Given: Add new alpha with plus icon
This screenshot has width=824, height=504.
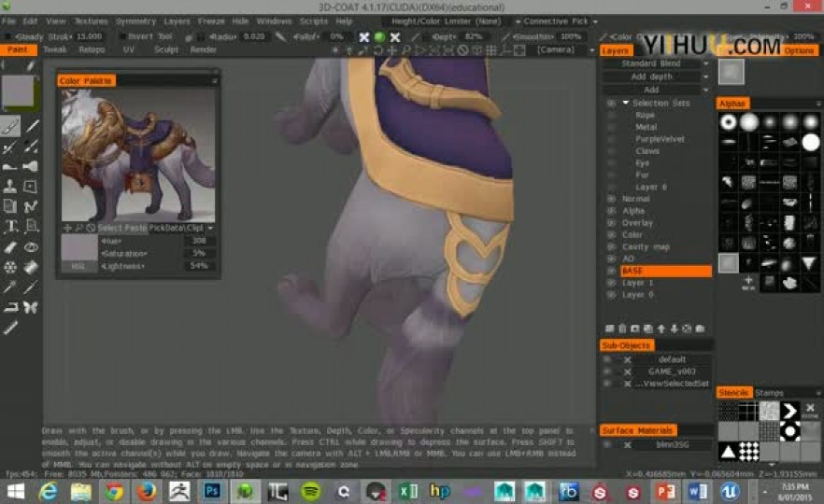Looking at the screenshot, I should point(748,283).
